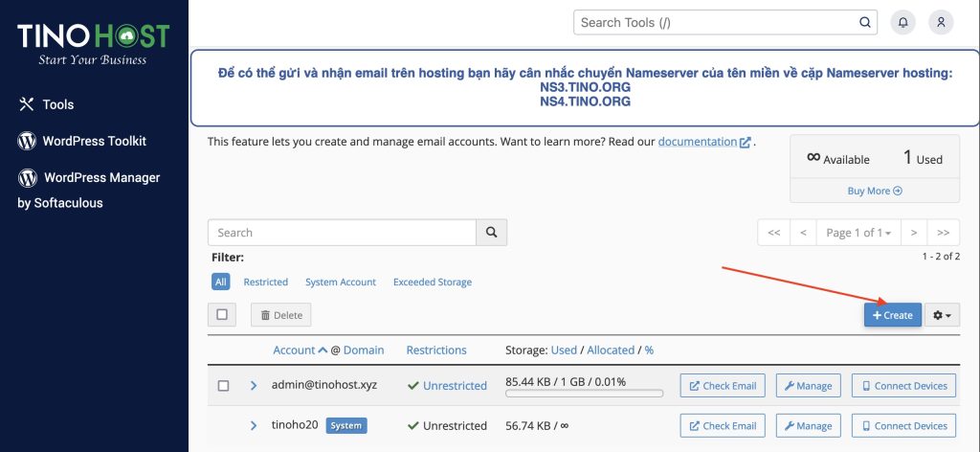Screen dimensions: 980x452
Task: Sort by Account column header
Action: 300,350
